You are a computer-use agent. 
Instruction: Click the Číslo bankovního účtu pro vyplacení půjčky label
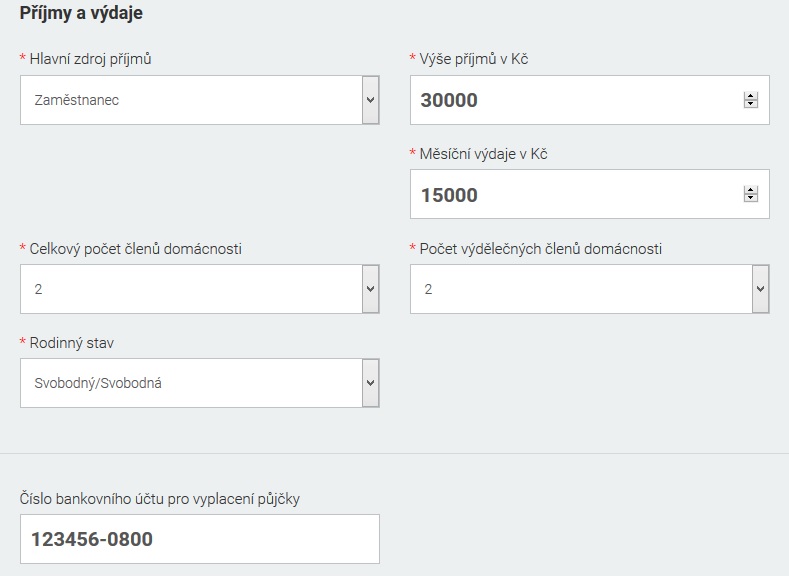tap(160, 499)
